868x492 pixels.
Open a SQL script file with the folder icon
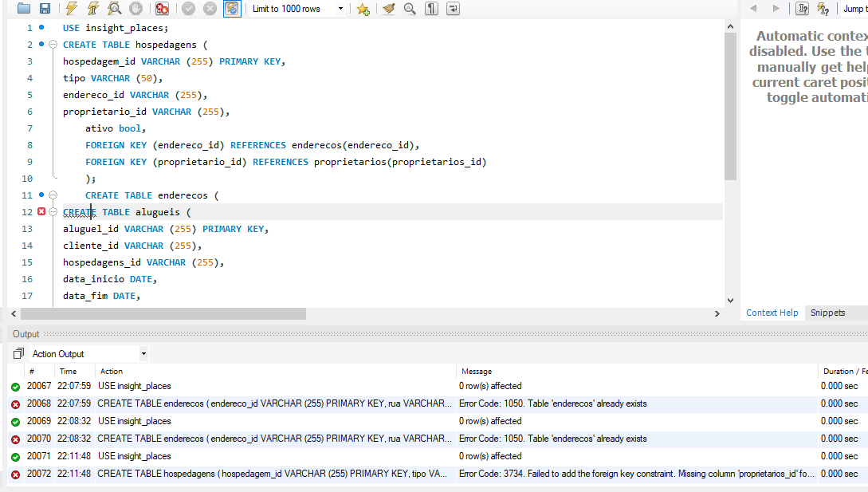pos(24,8)
